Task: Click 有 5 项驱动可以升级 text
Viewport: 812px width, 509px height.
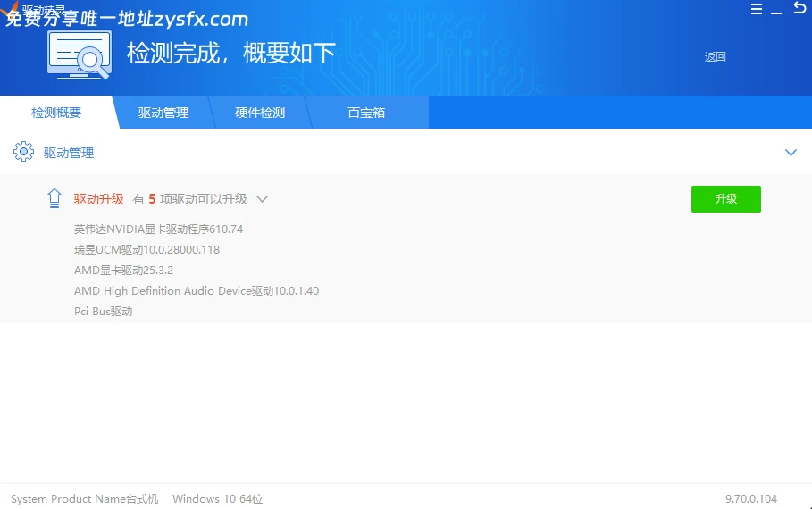Action: pos(189,199)
